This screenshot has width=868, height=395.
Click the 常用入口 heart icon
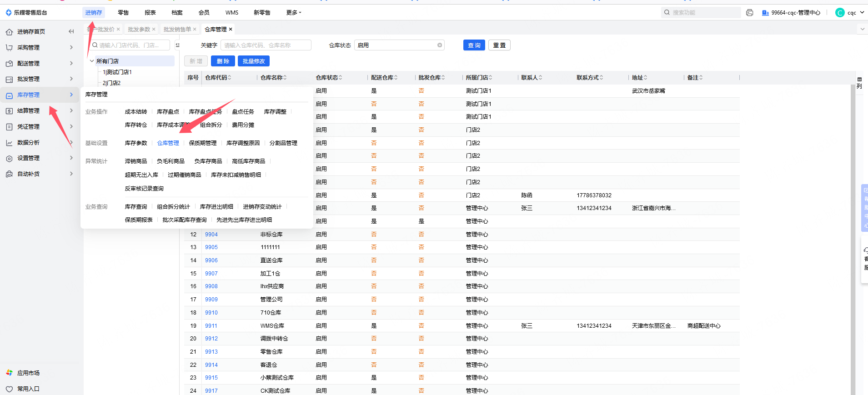[x=9, y=389]
